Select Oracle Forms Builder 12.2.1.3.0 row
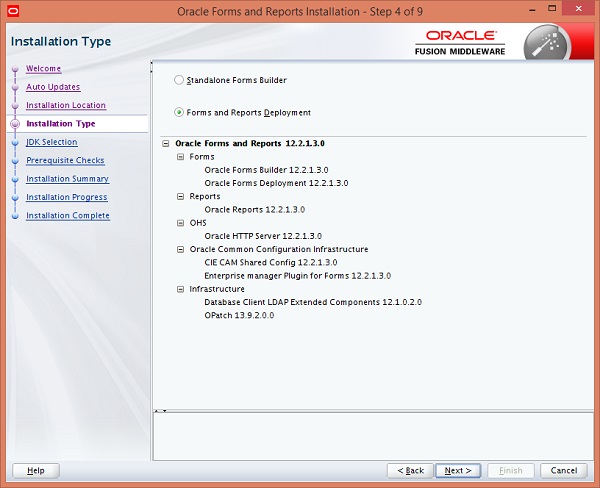This screenshot has width=600, height=488. click(x=266, y=170)
